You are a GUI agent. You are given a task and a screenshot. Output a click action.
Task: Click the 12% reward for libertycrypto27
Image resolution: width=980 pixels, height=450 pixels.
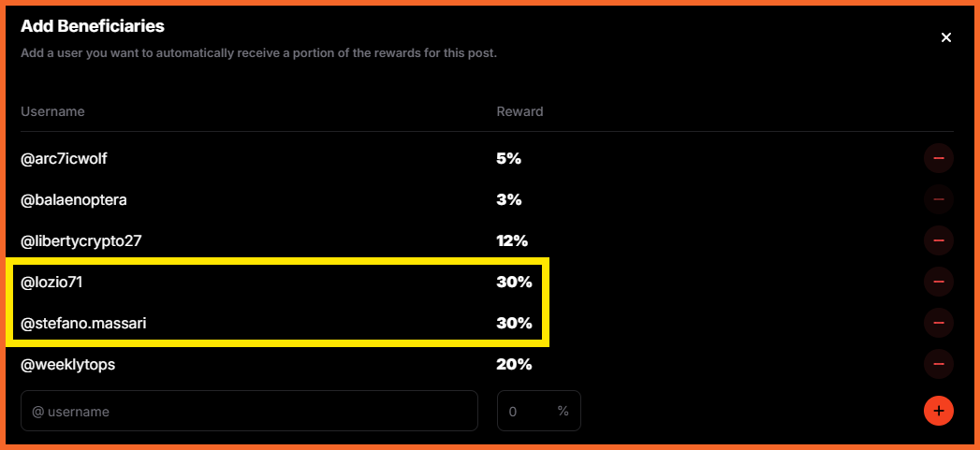coord(513,240)
